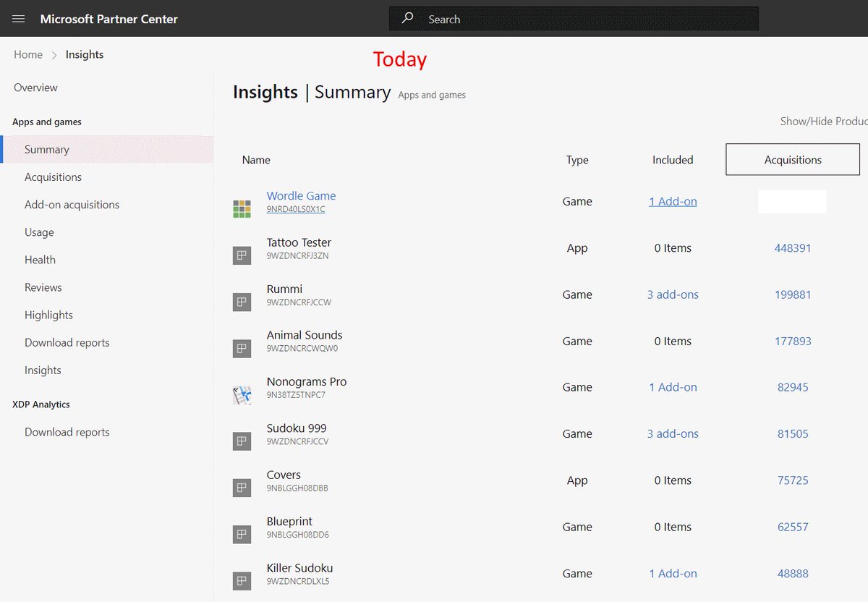868x602 pixels.
Task: Click Covers acquisitions 75725
Action: click(793, 480)
